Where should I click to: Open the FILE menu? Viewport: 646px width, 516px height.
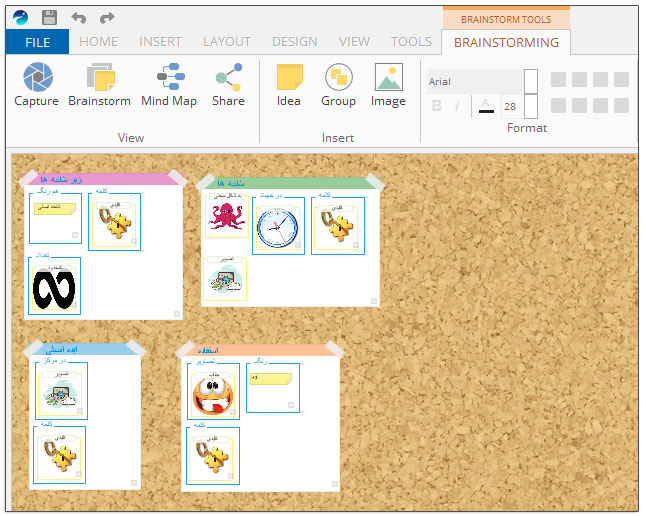pos(37,42)
